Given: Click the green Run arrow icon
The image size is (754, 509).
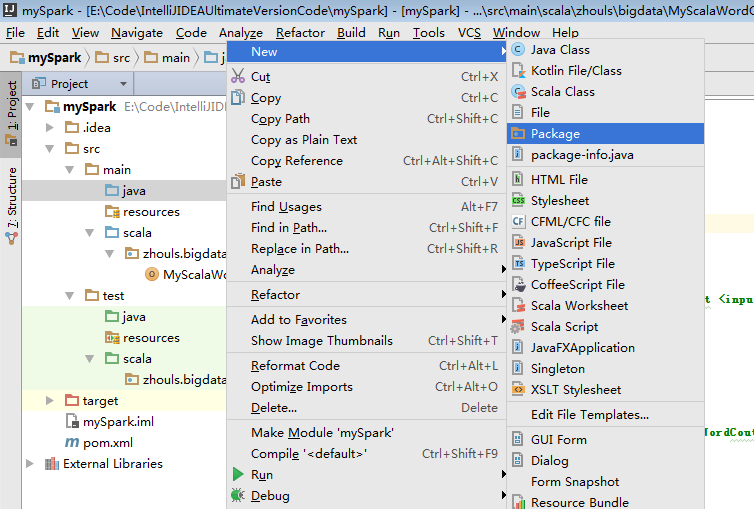Looking at the screenshot, I should pos(238,474).
